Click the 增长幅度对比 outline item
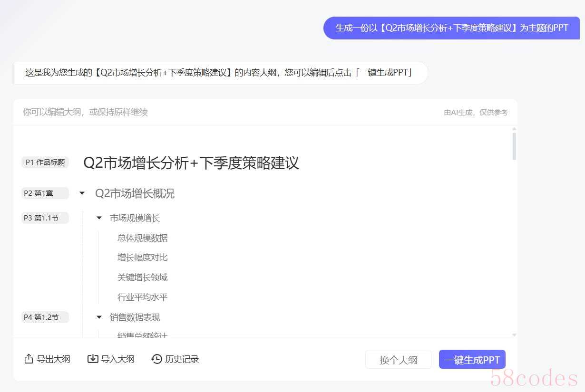The image size is (585, 392). click(142, 258)
